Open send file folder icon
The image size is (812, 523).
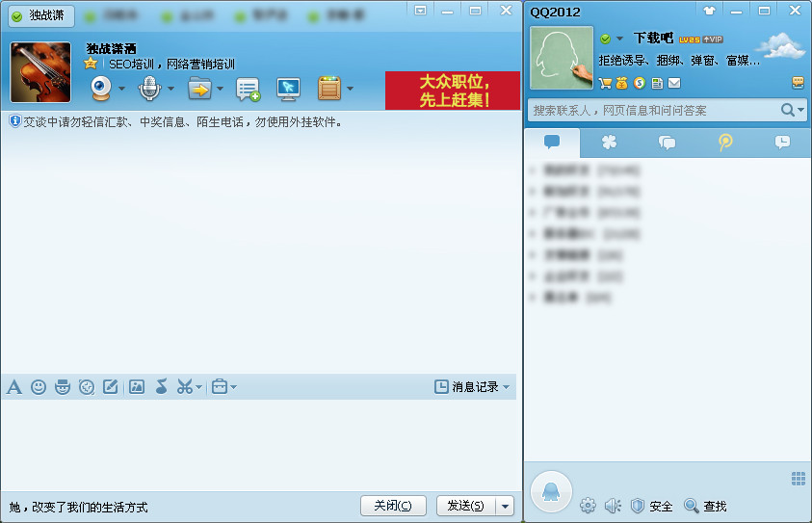[200, 89]
